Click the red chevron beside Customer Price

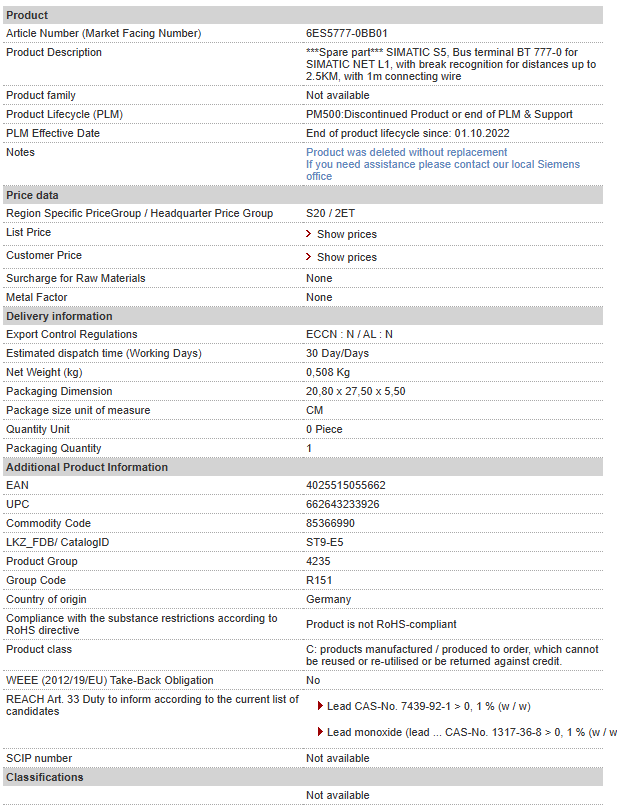pyautogui.click(x=308, y=257)
